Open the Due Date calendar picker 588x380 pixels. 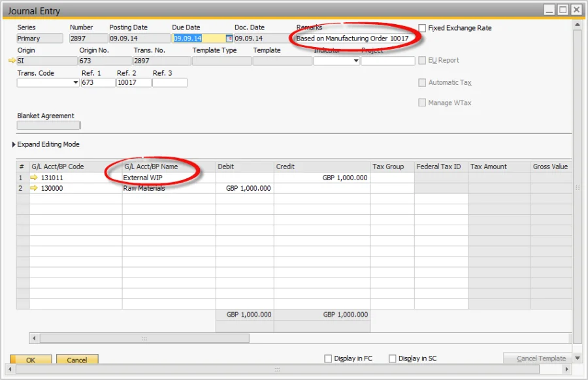(x=229, y=39)
